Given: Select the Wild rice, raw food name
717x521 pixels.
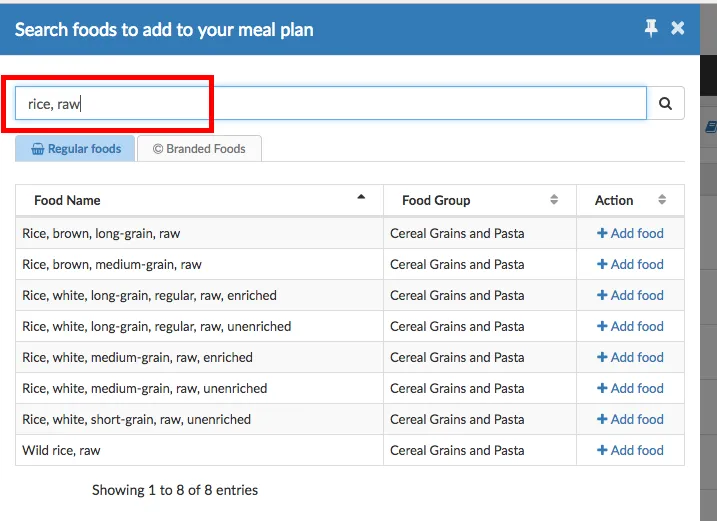Looking at the screenshot, I should click(62, 450).
